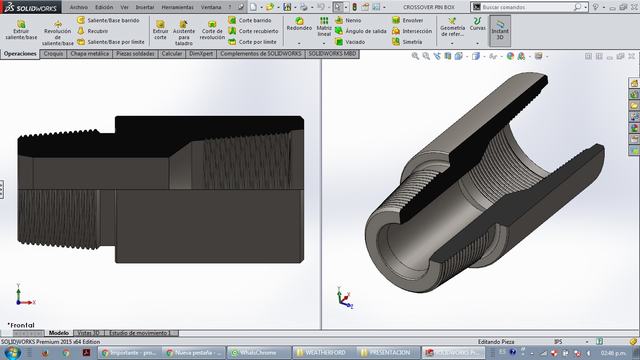This screenshot has width=640, height=360.
Task: Open the Edición menu
Action: pyautogui.click(x=104, y=7)
